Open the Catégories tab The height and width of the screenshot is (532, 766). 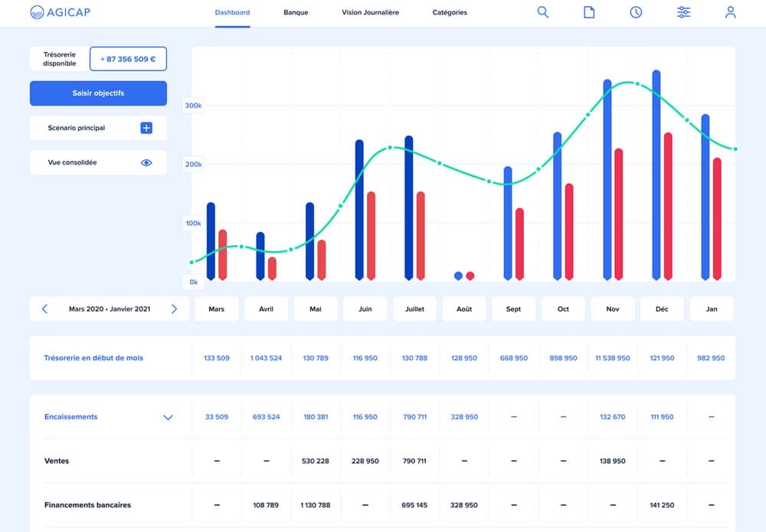[450, 13]
